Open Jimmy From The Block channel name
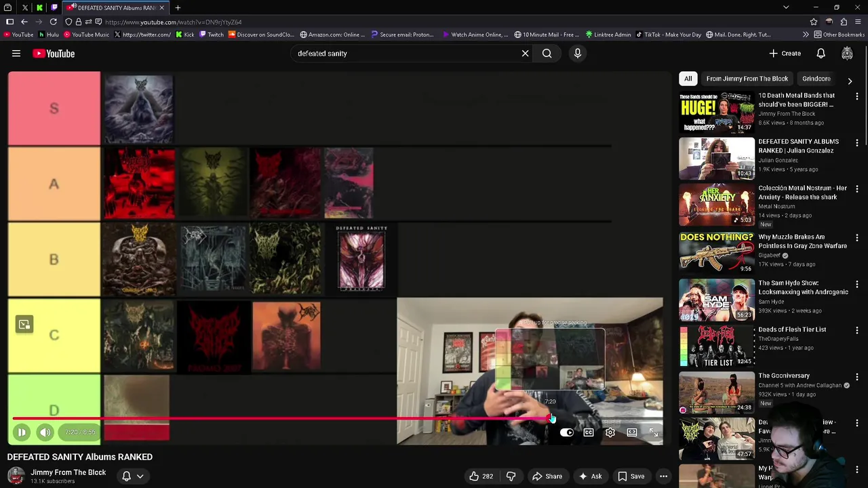The image size is (868, 488). point(68,472)
